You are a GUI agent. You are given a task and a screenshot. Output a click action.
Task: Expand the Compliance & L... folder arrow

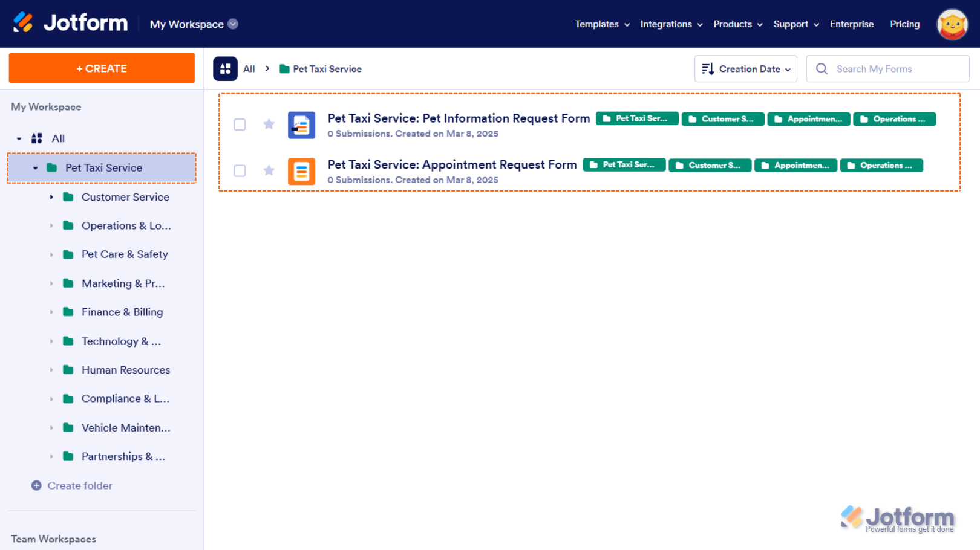[51, 399]
